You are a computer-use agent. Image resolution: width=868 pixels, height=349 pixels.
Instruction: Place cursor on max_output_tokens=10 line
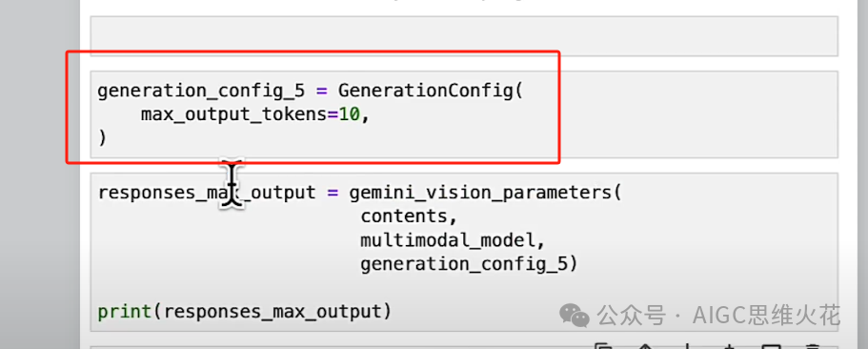click(x=254, y=114)
